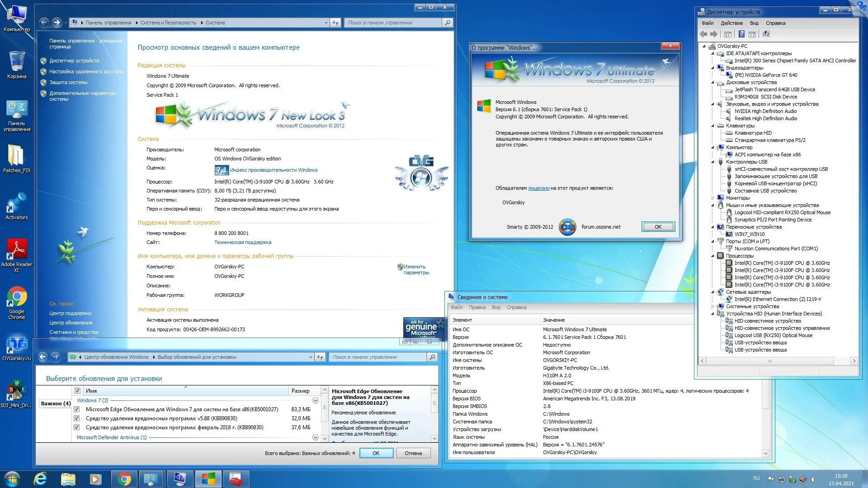This screenshot has width=868, height=488.
Task: Click the Техническая поддержка website link
Action: (243, 242)
